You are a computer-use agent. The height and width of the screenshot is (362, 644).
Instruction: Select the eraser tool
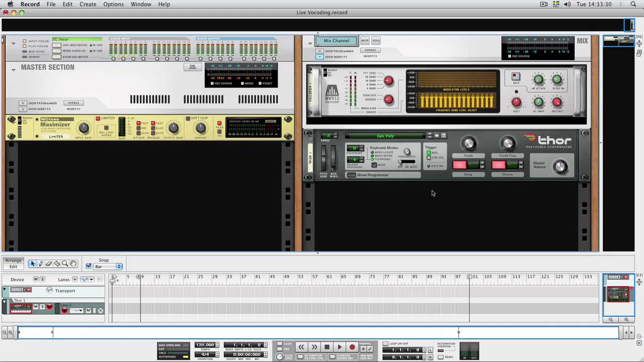pos(49,263)
